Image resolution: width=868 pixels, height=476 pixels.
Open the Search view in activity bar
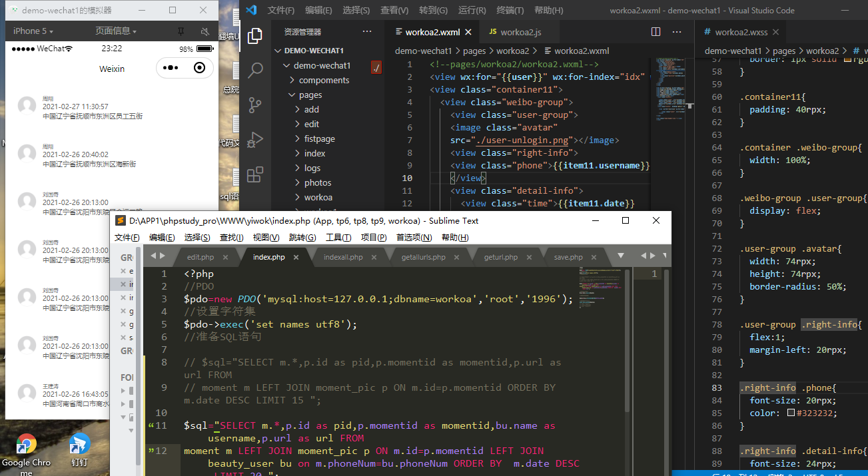click(x=254, y=71)
